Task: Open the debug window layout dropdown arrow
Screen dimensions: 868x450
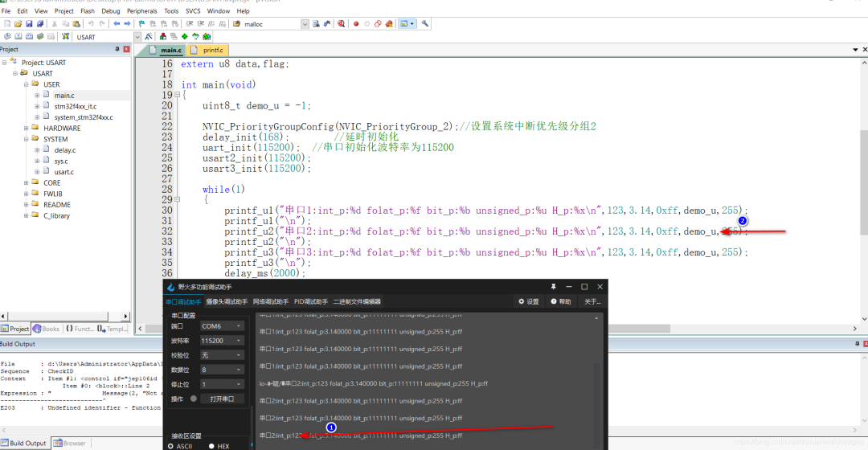Action: (411, 24)
